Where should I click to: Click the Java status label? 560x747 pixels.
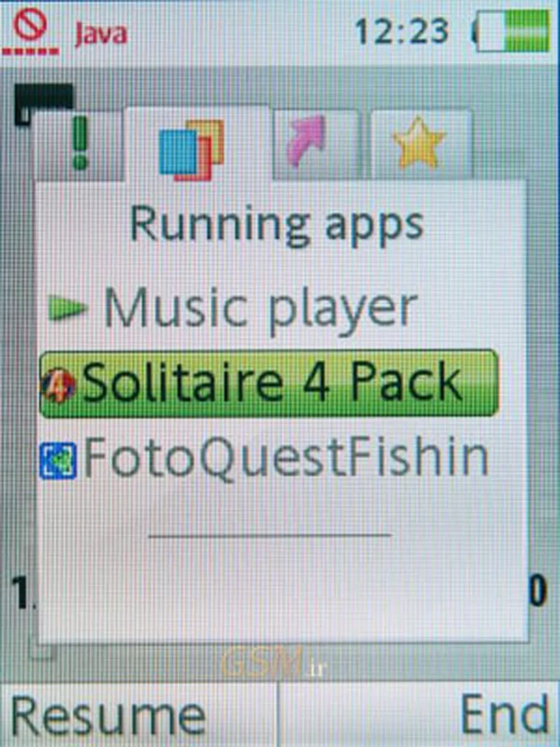click(x=101, y=34)
